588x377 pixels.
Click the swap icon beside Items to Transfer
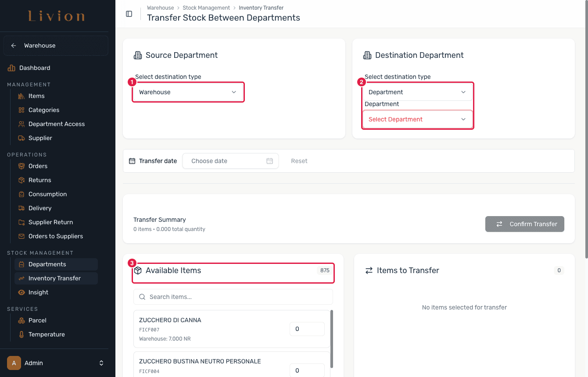369,270
